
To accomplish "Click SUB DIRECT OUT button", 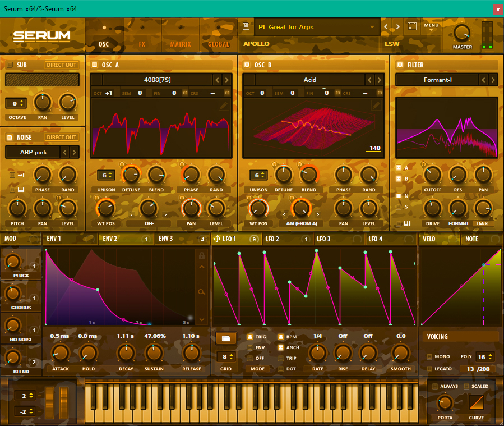I will [62, 65].
